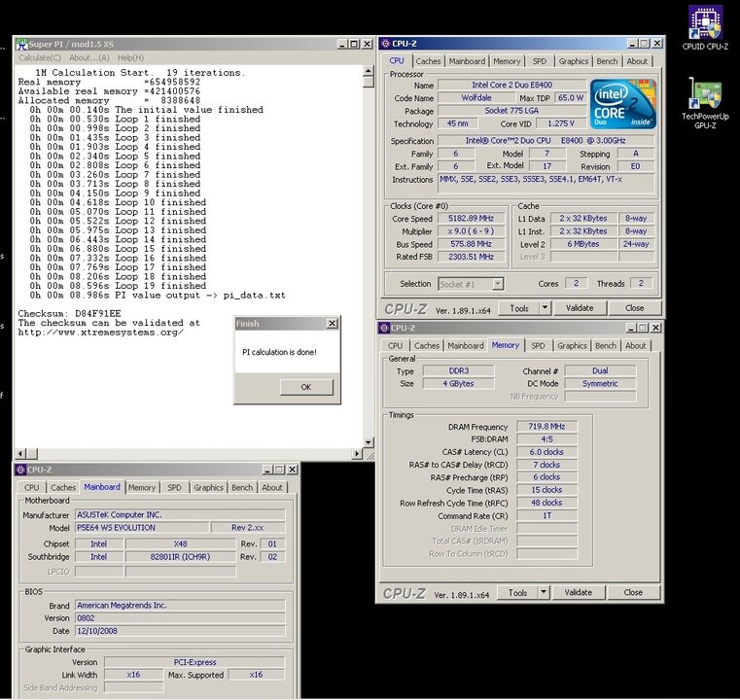740x700 pixels.
Task: Switch to SPD tab in the CPU-Z Mainboard window
Action: (174, 487)
